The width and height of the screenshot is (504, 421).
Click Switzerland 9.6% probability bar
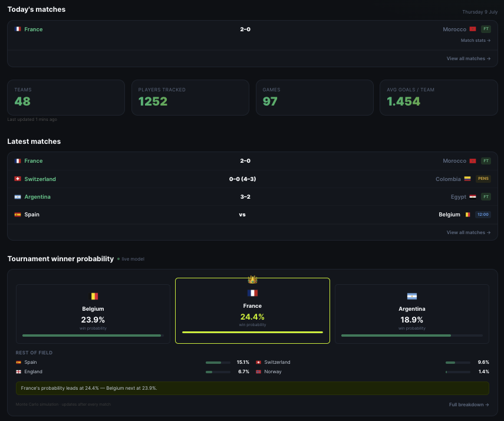457,363
